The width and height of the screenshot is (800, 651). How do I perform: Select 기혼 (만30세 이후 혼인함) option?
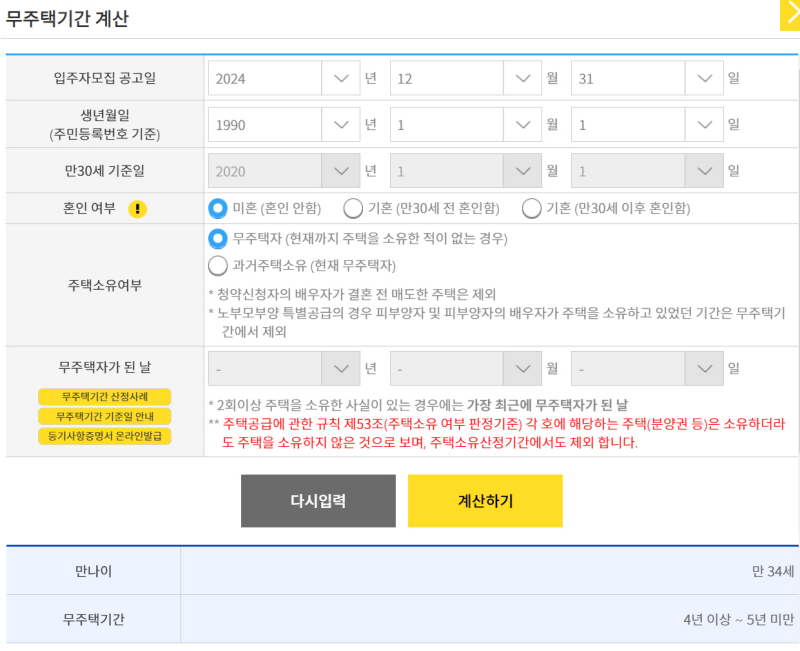click(532, 208)
